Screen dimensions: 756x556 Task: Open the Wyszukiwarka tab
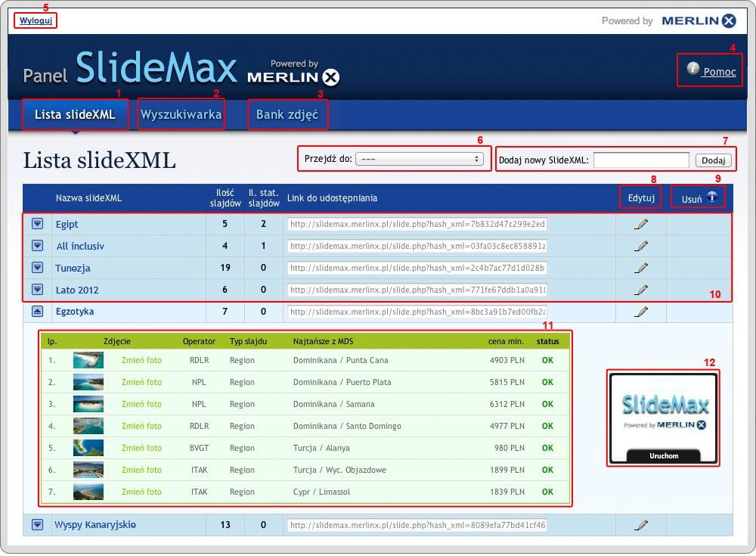click(181, 114)
